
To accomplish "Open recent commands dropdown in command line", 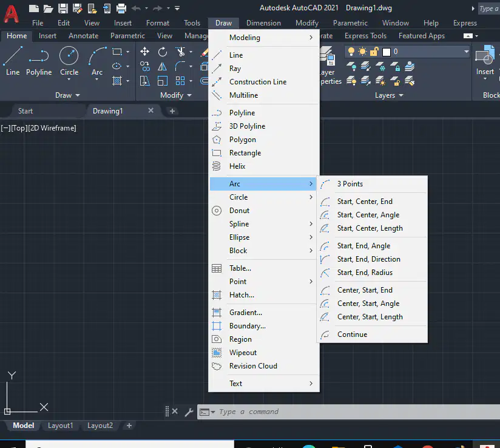I will 213,412.
